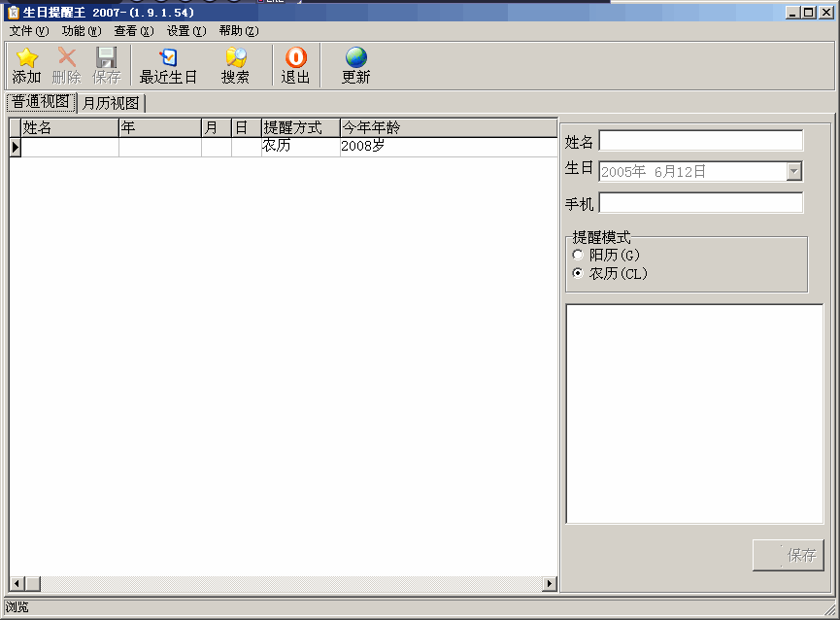Click the 姓名 text input field
Viewport: 840px width, 620px height.
click(x=700, y=141)
